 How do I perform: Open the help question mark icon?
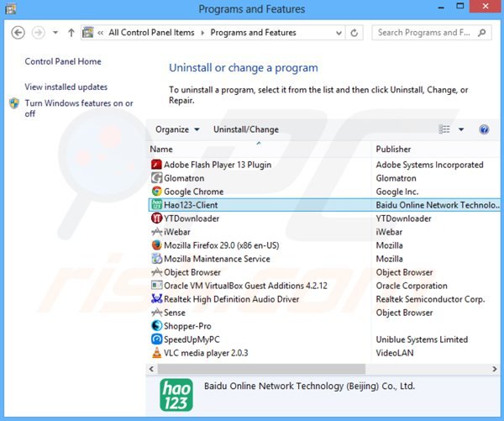click(x=484, y=129)
